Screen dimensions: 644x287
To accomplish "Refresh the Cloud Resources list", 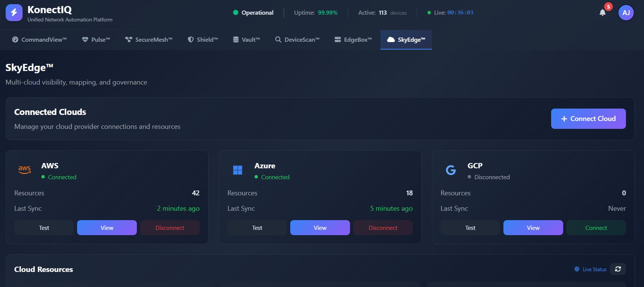I will click(x=618, y=269).
